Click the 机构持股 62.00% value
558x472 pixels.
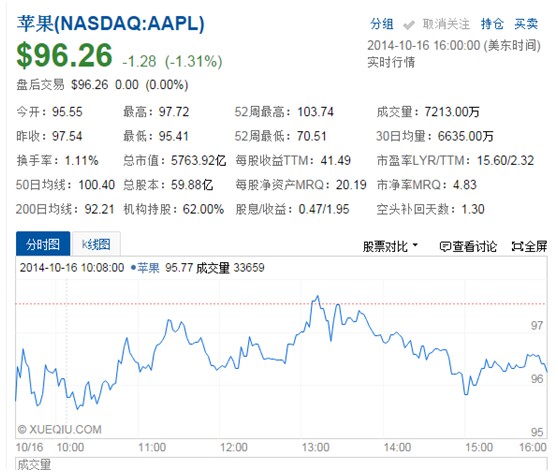coord(203,209)
